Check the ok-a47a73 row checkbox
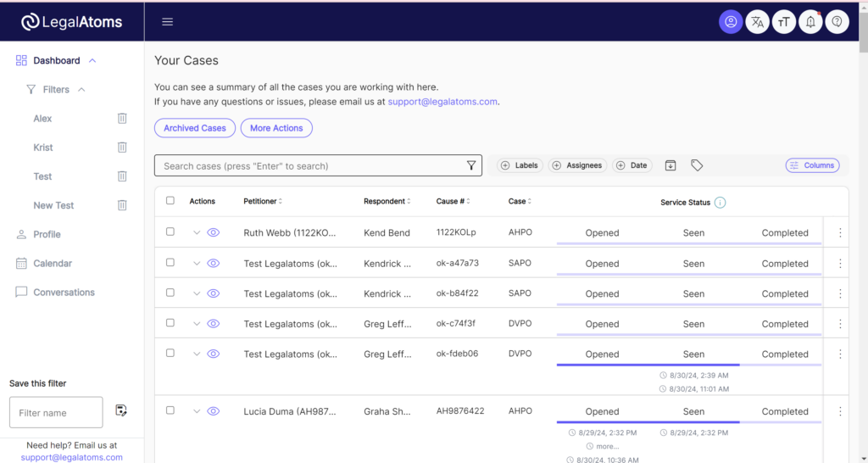 [170, 262]
